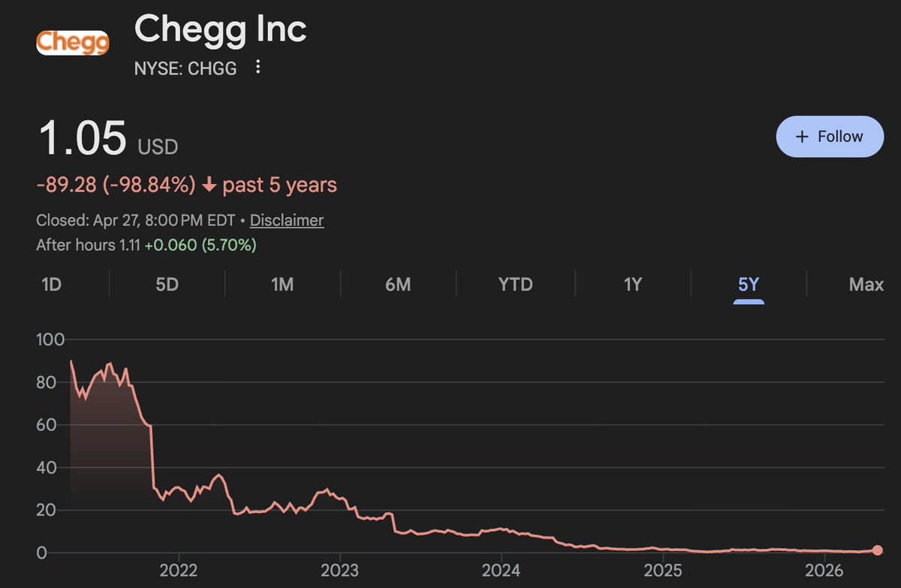Follow Chegg Inc stock
The height and width of the screenshot is (588, 901).
830,137
